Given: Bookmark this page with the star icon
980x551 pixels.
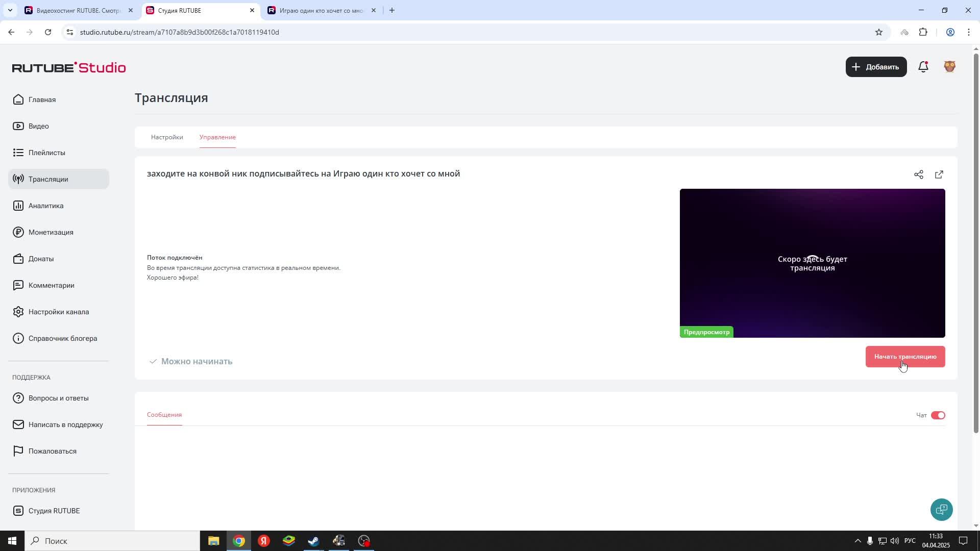Looking at the screenshot, I should [879, 32].
